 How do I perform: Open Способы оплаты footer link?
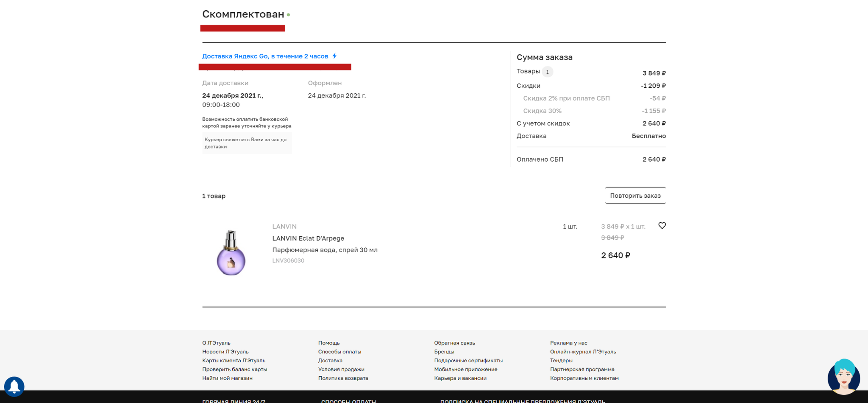pos(339,352)
